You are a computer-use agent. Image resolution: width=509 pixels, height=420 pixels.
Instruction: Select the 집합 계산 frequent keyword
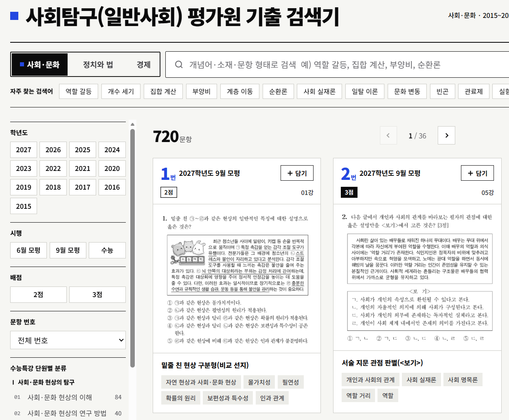pos(163,92)
